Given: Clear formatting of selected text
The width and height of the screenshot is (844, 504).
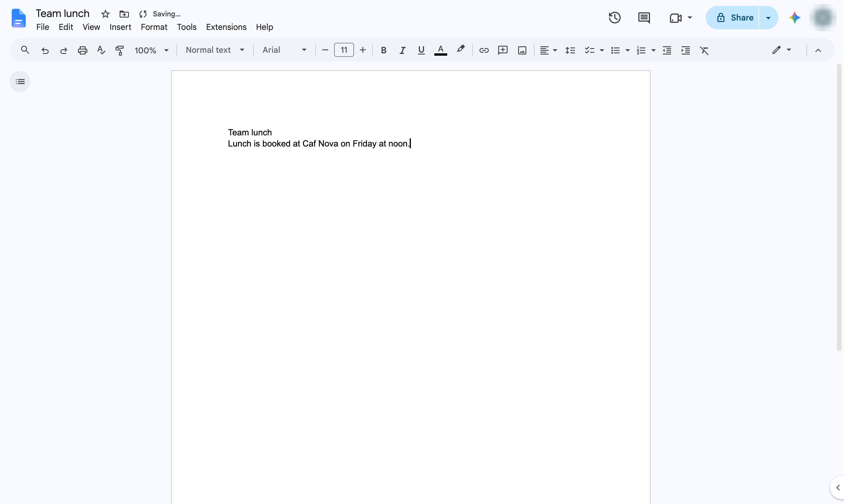Looking at the screenshot, I should pos(704,50).
